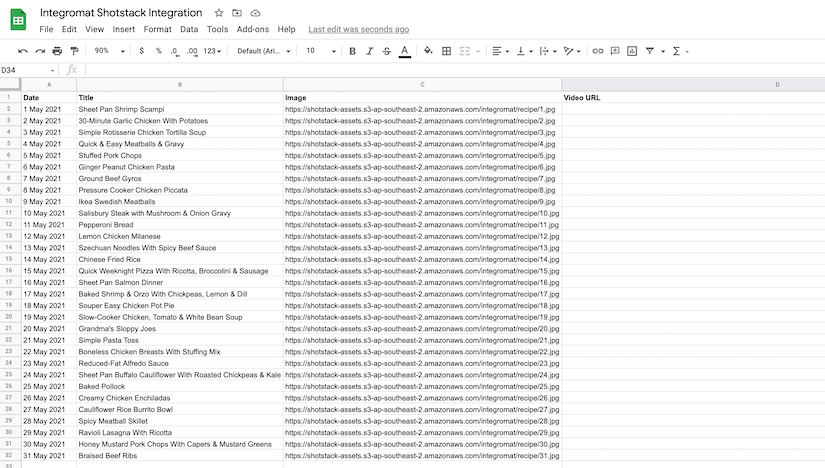
Task: Click the formula bar input
Action: (x=455, y=70)
